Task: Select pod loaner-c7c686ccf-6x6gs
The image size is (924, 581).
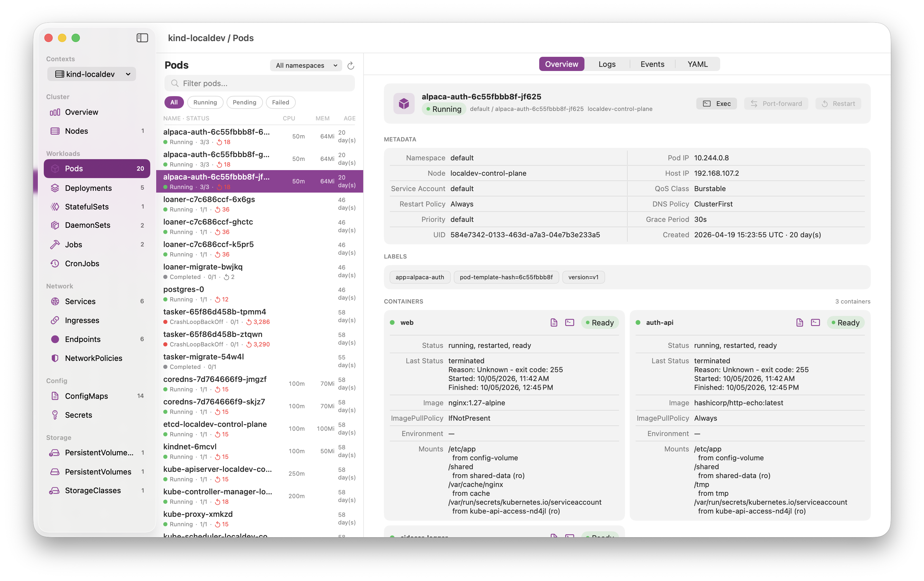Action: point(259,204)
